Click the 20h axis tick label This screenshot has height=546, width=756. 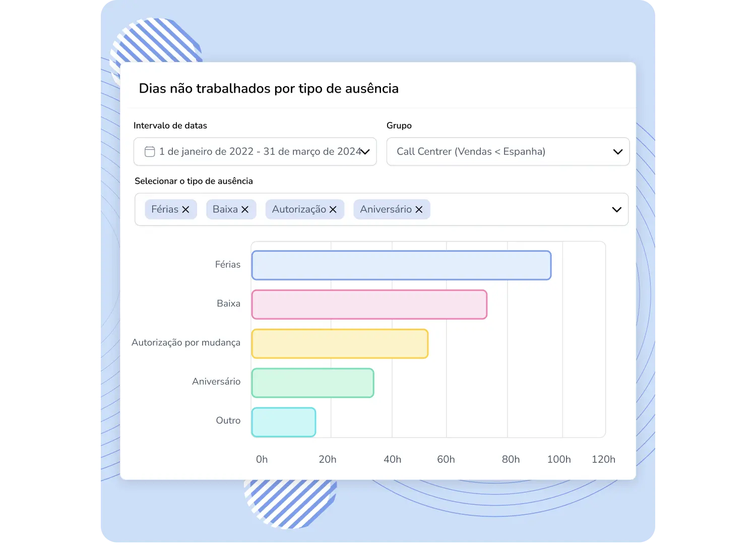328,459
